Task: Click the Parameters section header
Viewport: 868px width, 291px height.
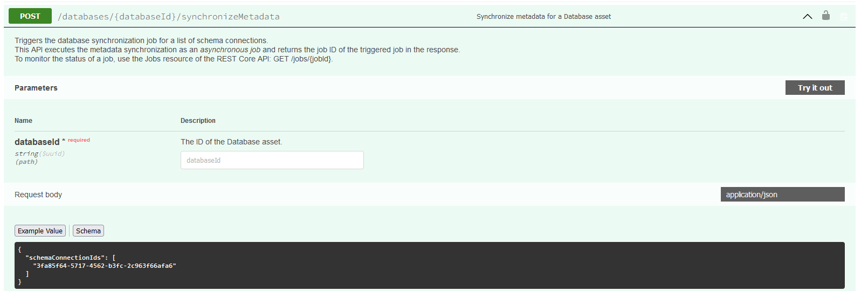Action: pyautogui.click(x=36, y=88)
